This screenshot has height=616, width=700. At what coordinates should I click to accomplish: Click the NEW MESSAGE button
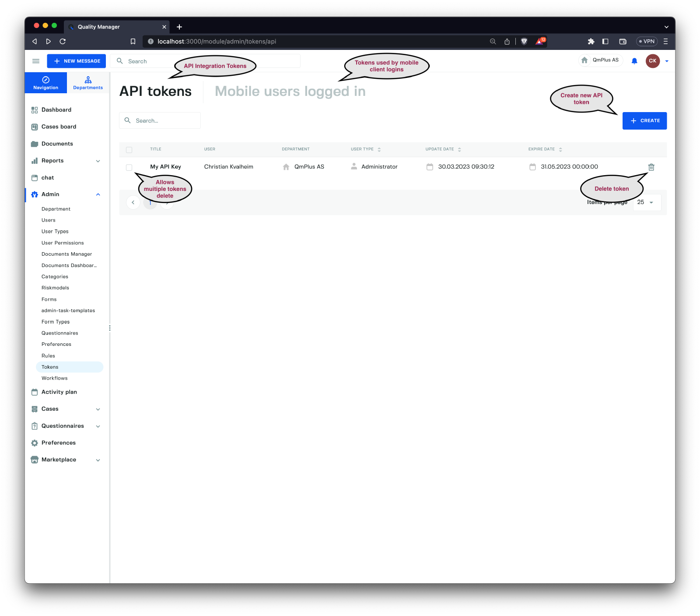pyautogui.click(x=77, y=61)
